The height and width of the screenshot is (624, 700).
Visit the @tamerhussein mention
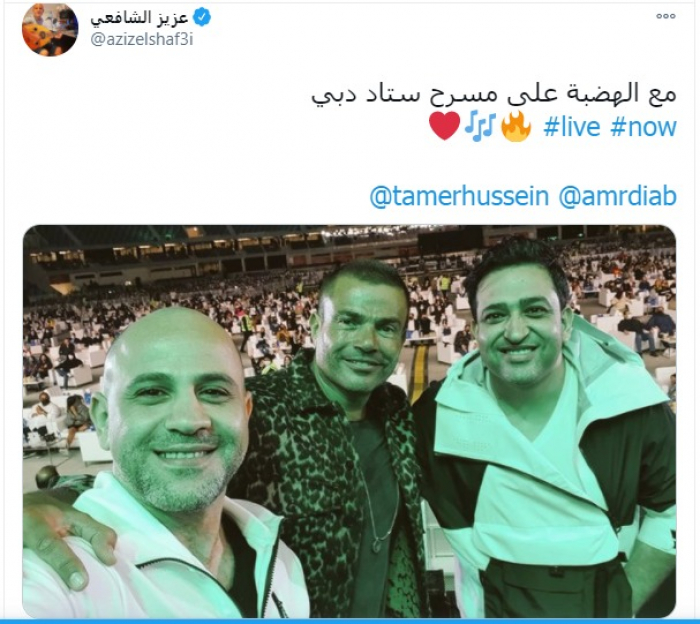click(x=459, y=196)
